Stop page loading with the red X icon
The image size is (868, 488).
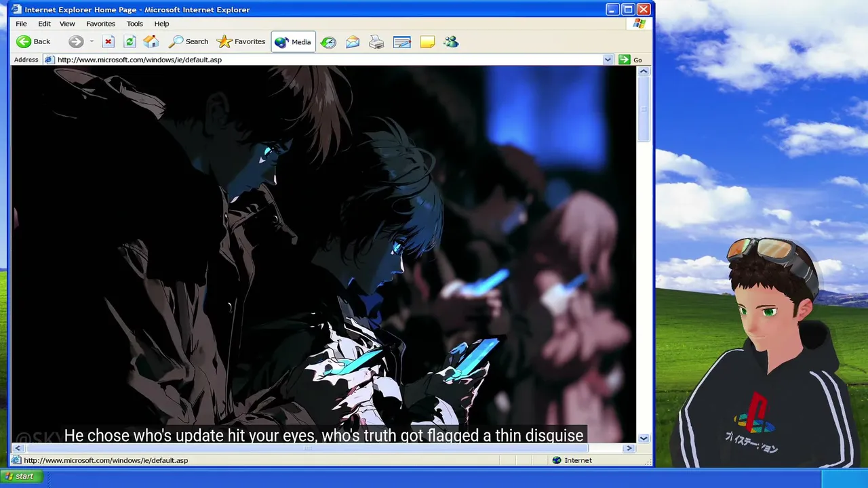(108, 42)
